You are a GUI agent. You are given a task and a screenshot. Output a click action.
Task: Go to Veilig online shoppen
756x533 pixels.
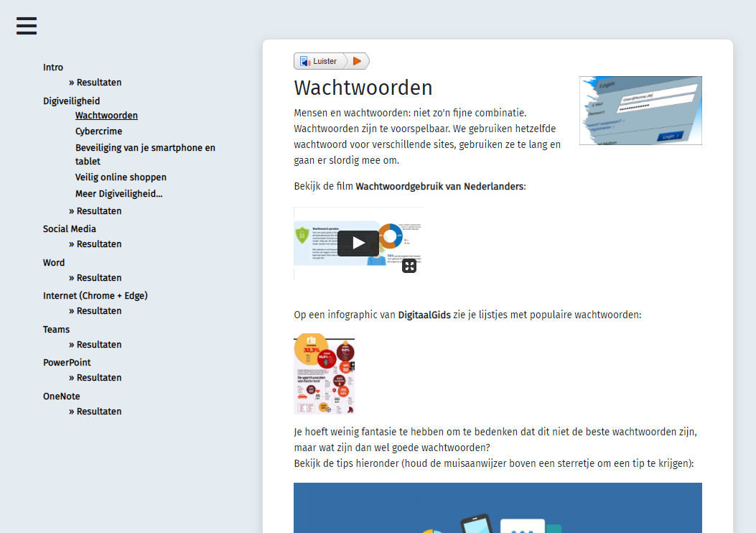pyautogui.click(x=121, y=177)
